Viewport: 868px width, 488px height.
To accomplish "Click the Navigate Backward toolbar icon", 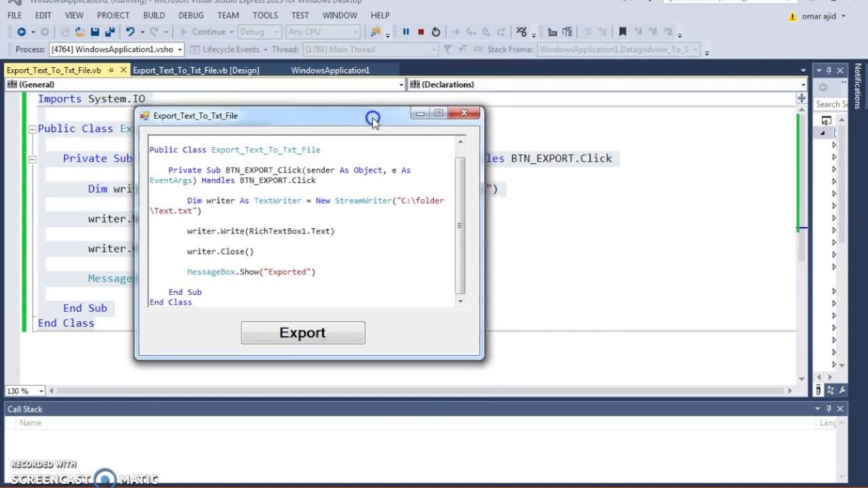I will click(x=21, y=32).
